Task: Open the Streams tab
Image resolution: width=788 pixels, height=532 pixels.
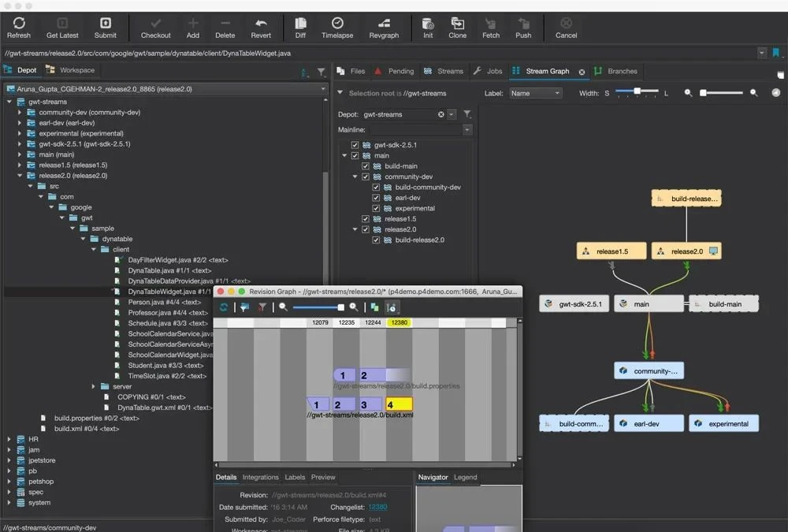Action: coord(443,71)
